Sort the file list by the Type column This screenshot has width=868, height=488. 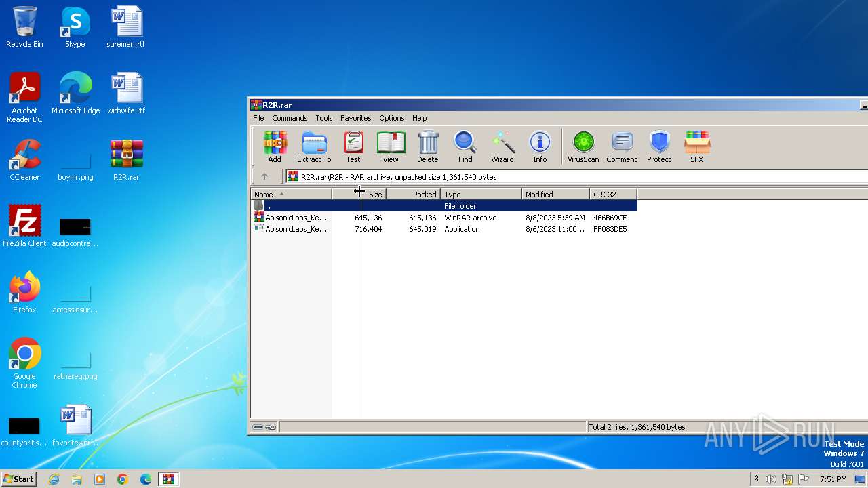(481, 195)
